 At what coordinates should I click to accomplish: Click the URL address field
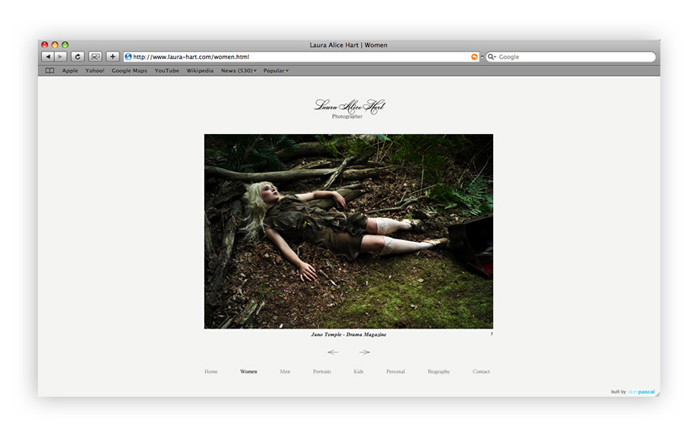(301, 57)
